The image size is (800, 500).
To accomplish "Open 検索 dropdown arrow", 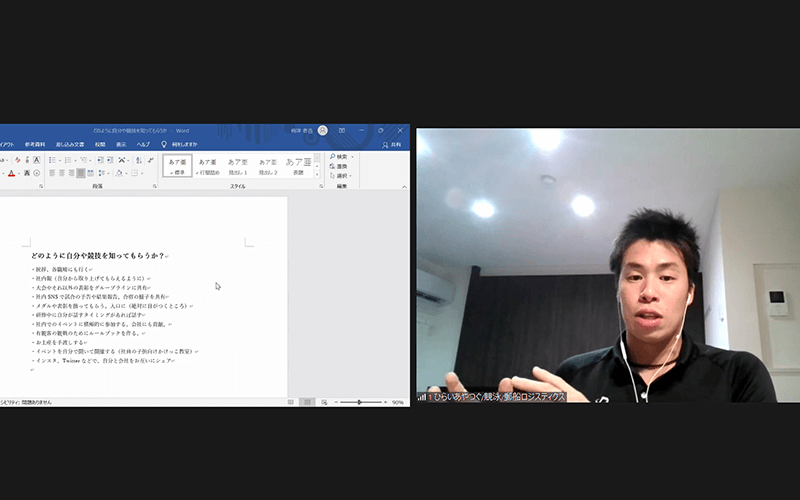I will coord(352,157).
